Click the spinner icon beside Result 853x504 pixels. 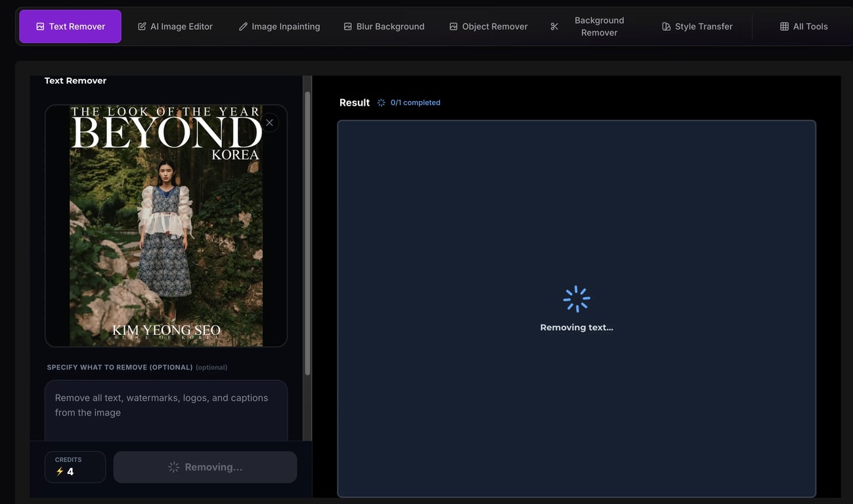tap(382, 102)
